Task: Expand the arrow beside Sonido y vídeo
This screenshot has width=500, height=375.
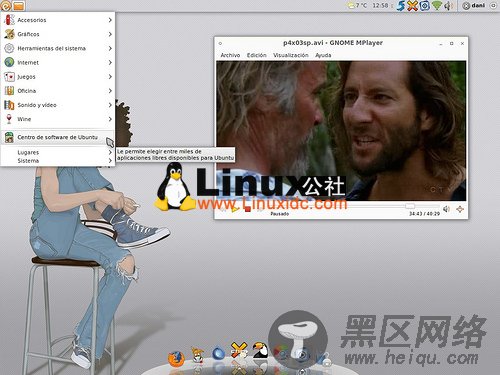Action: point(110,105)
